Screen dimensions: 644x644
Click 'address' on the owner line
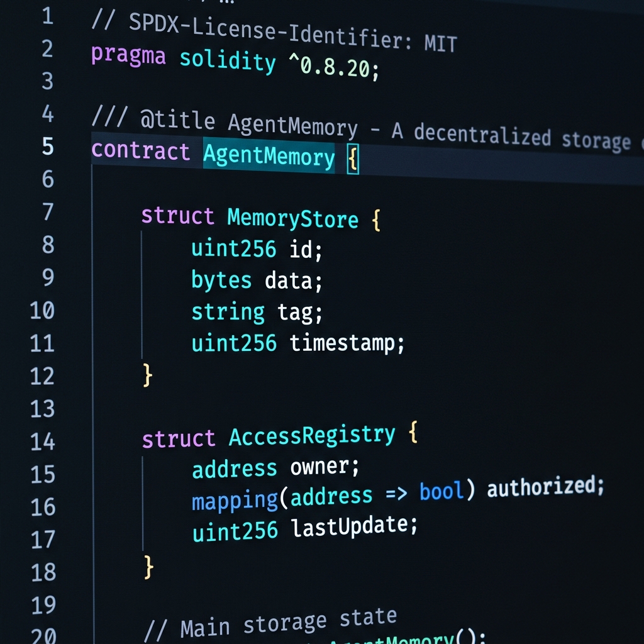pos(235,469)
